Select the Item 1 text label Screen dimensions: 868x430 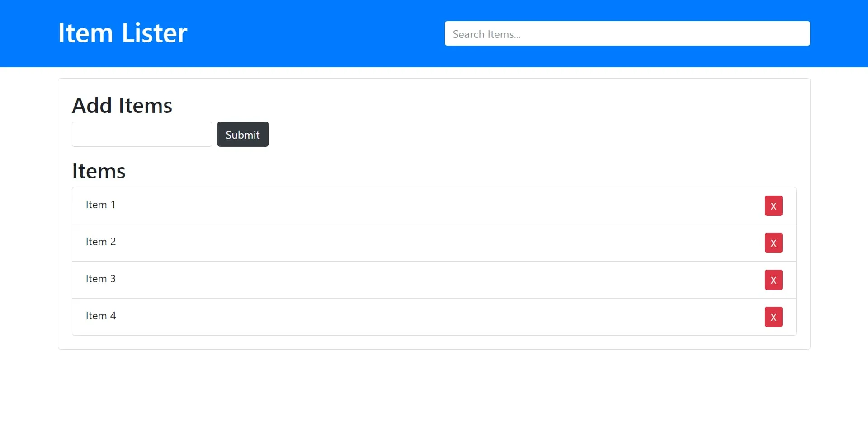(x=100, y=205)
